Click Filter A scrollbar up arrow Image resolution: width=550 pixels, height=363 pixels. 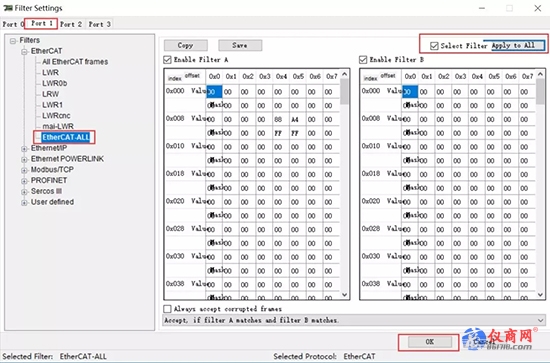click(x=344, y=74)
